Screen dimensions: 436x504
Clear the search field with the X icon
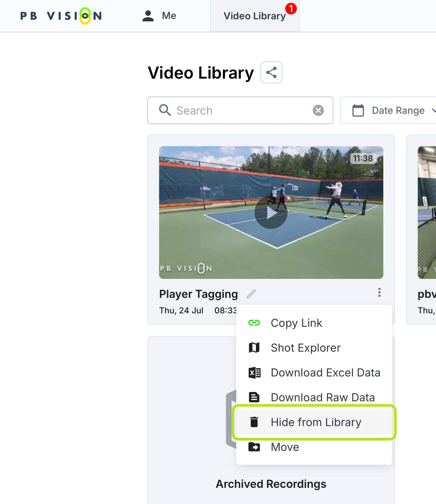318,110
